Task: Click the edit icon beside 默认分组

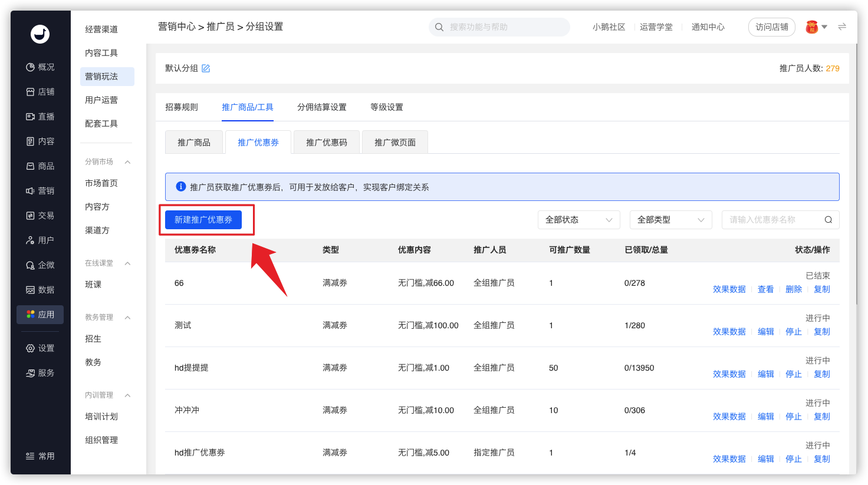Action: coord(206,68)
